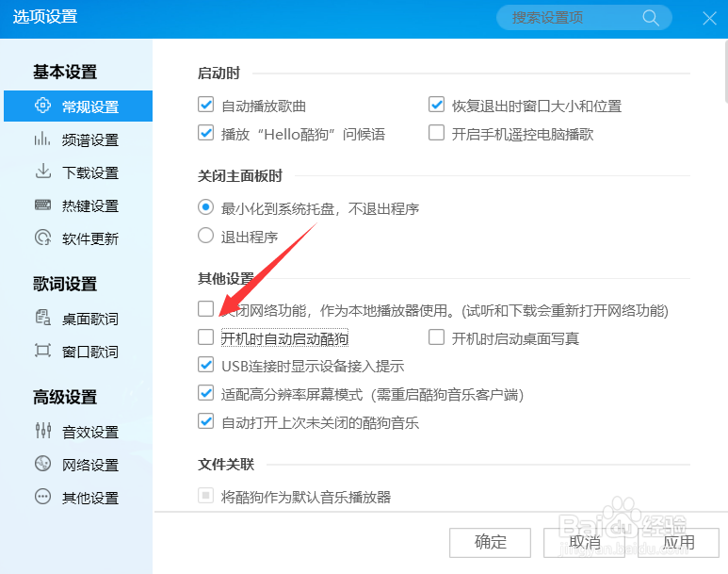Uncheck USB连接时显示设备接入提示
Viewport: 728px width, 574px height.
click(x=205, y=365)
